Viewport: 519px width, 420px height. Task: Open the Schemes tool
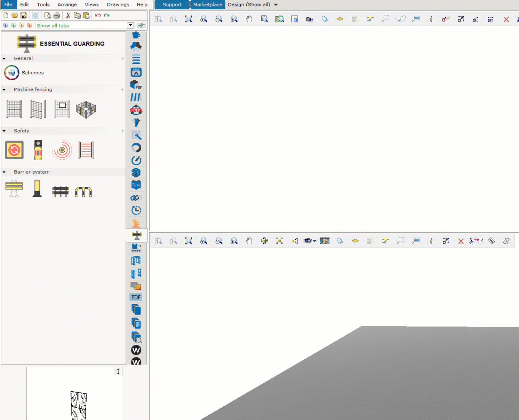24,73
